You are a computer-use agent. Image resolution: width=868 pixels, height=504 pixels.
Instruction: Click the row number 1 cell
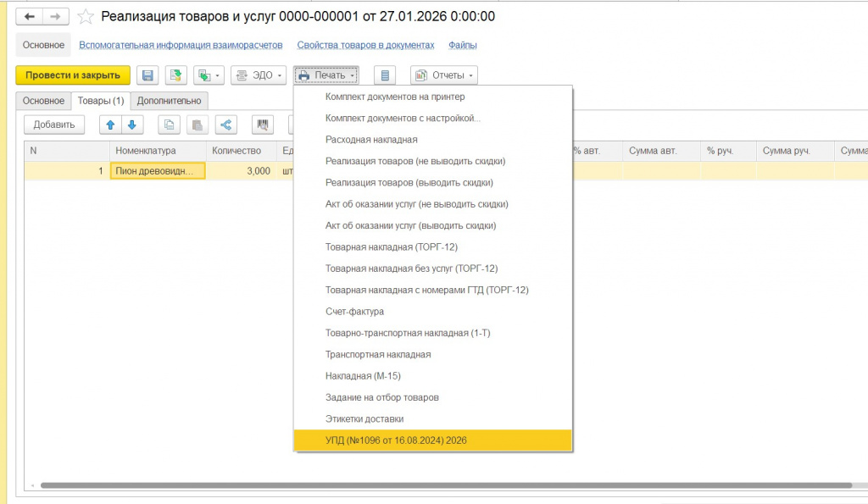pyautogui.click(x=67, y=171)
